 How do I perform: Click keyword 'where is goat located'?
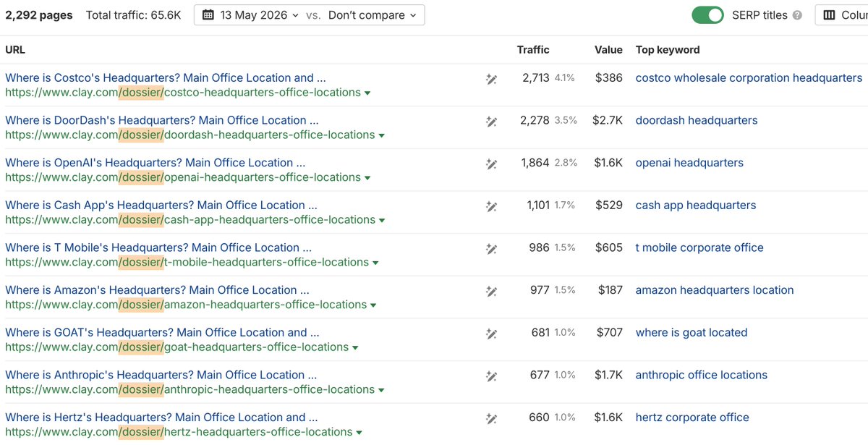pyautogui.click(x=692, y=332)
